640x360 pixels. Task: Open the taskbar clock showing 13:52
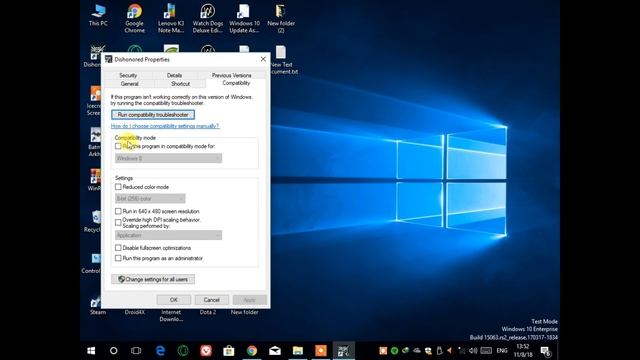tap(523, 351)
